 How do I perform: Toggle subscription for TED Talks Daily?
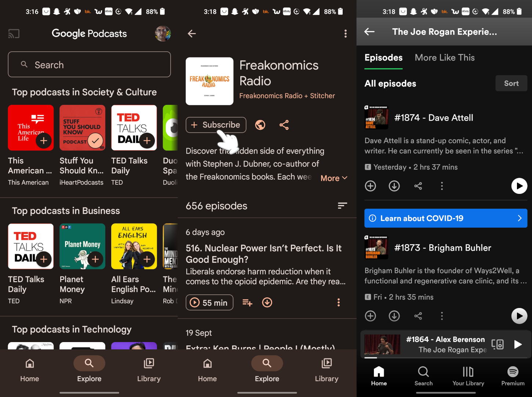pyautogui.click(x=146, y=140)
